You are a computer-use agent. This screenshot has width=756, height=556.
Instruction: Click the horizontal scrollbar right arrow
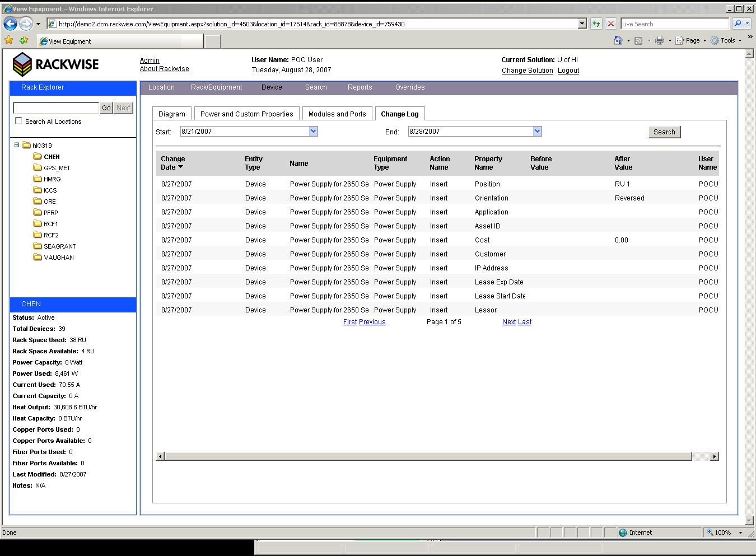point(714,456)
